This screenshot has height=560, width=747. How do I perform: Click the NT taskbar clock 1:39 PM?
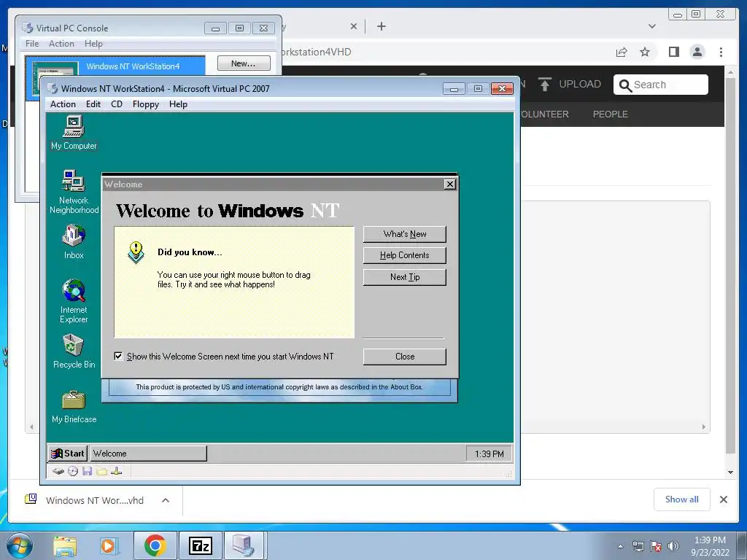(x=489, y=454)
